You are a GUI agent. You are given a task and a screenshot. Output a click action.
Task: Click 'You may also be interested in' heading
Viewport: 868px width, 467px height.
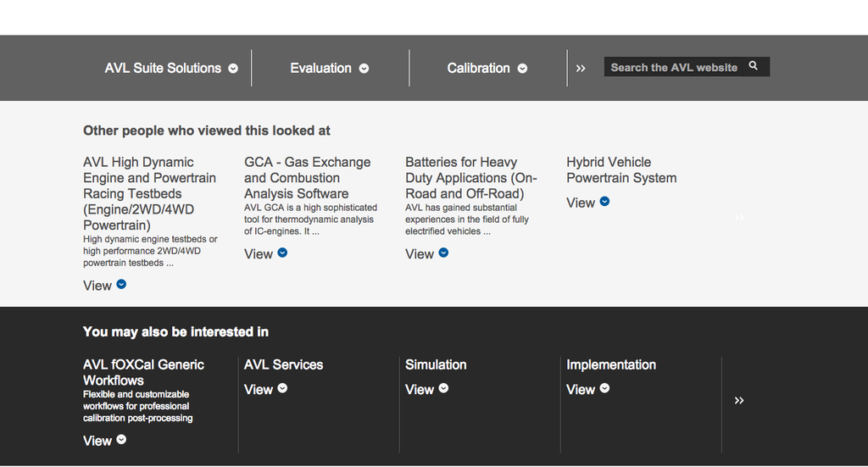[x=175, y=332]
